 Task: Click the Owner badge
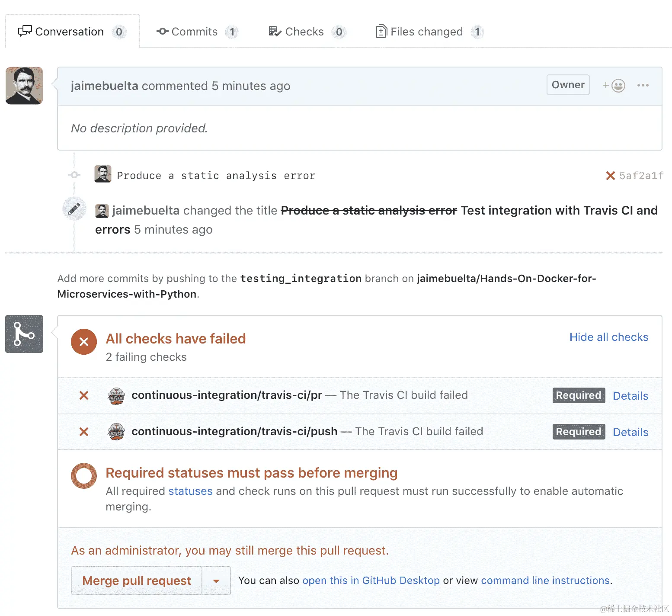click(x=568, y=85)
